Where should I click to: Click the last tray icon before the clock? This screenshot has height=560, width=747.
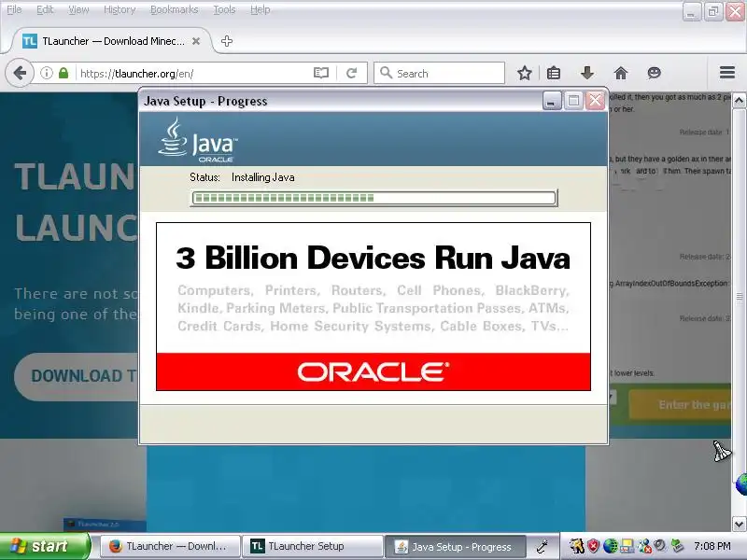677,546
